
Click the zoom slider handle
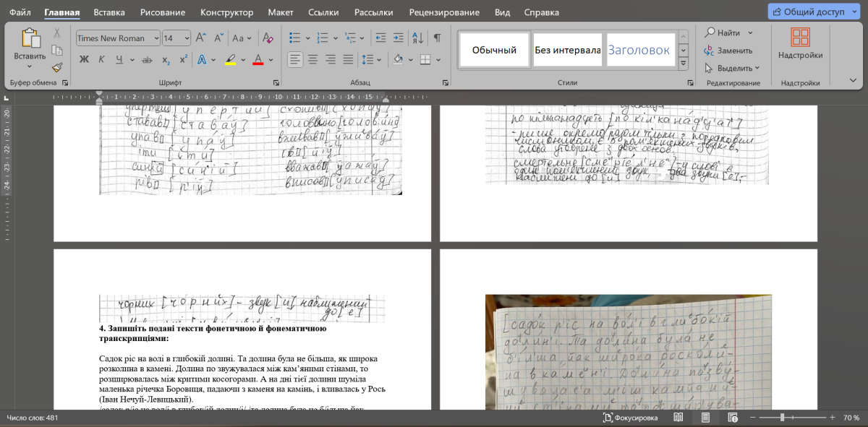coord(782,418)
